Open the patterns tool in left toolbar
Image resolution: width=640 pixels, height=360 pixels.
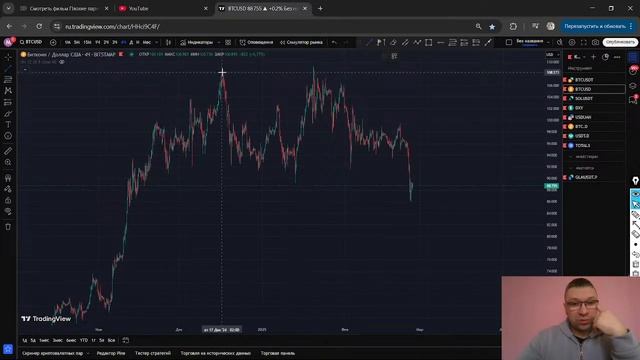click(x=8, y=91)
